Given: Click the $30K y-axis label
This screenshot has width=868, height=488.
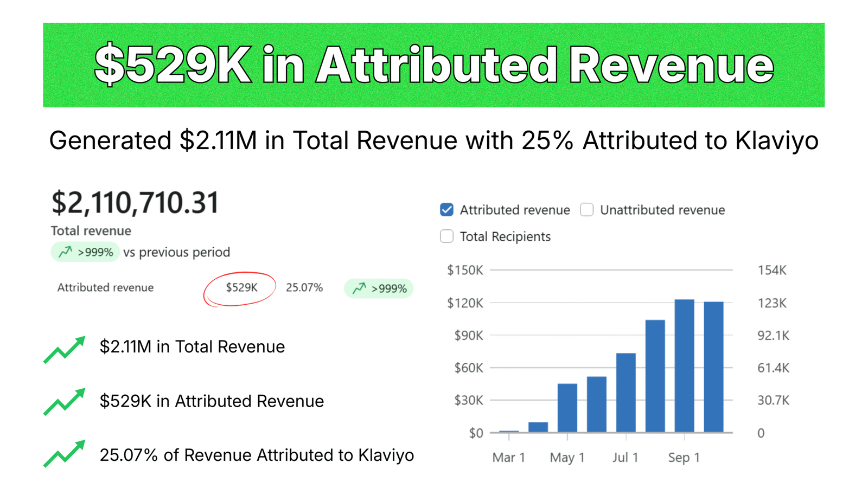Looking at the screenshot, I should tap(469, 401).
